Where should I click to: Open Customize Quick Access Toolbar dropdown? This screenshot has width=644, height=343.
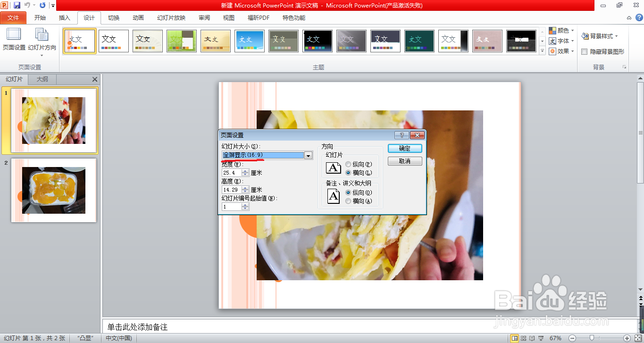coord(53,6)
